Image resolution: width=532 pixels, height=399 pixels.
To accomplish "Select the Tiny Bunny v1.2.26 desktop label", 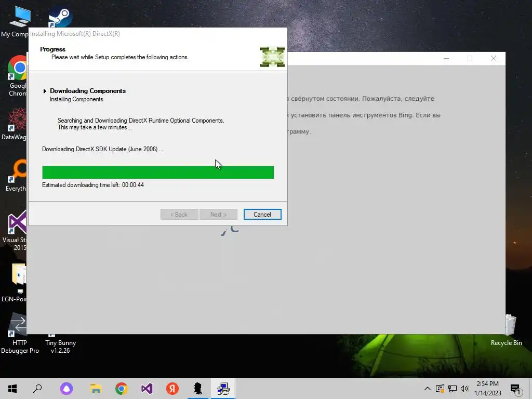I will click(60, 347).
